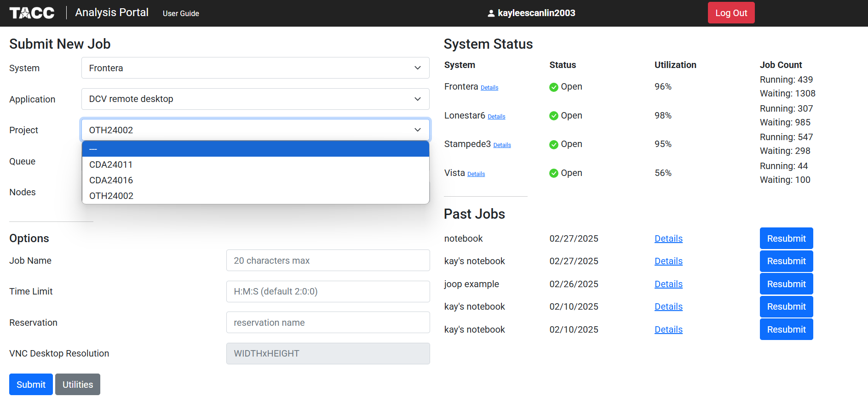
Task: Click Vista's 56% utilization value
Action: (663, 173)
